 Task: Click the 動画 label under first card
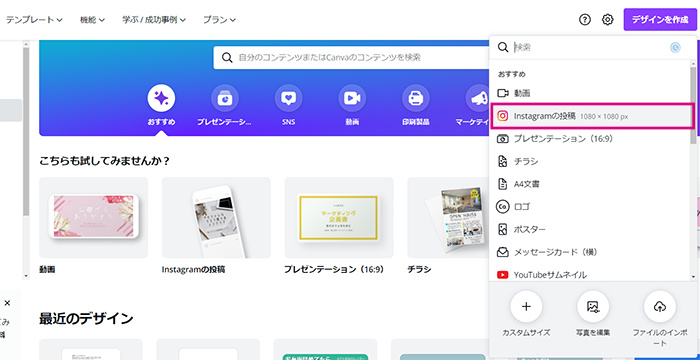[47, 270]
